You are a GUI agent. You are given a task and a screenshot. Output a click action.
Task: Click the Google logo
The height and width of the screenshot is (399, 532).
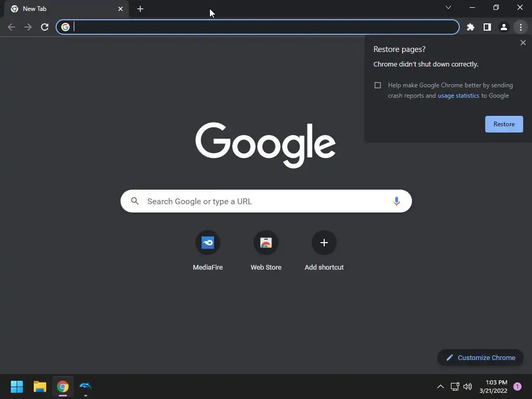[x=265, y=145]
